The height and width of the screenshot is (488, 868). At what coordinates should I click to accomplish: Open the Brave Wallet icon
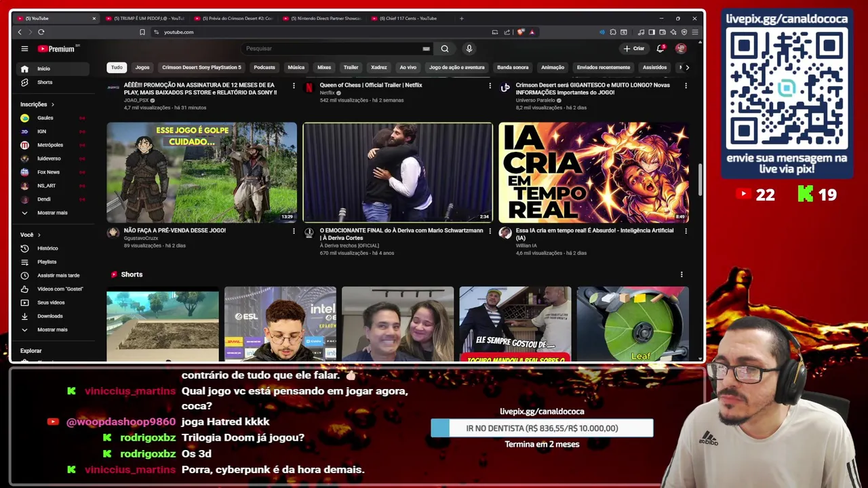(x=663, y=32)
